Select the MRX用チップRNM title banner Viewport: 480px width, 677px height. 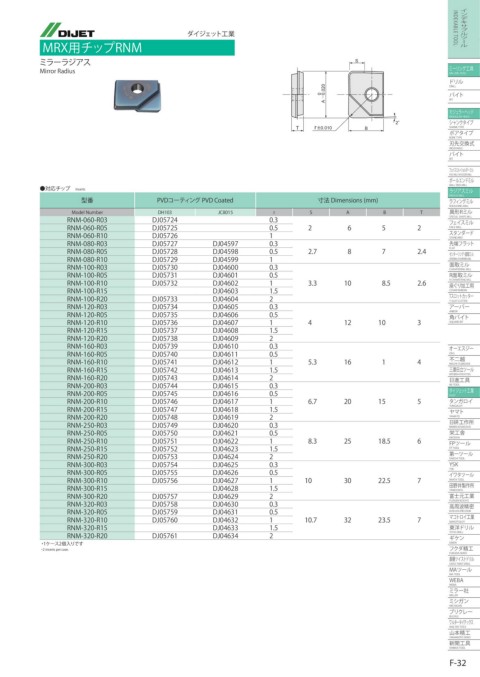tap(137, 47)
